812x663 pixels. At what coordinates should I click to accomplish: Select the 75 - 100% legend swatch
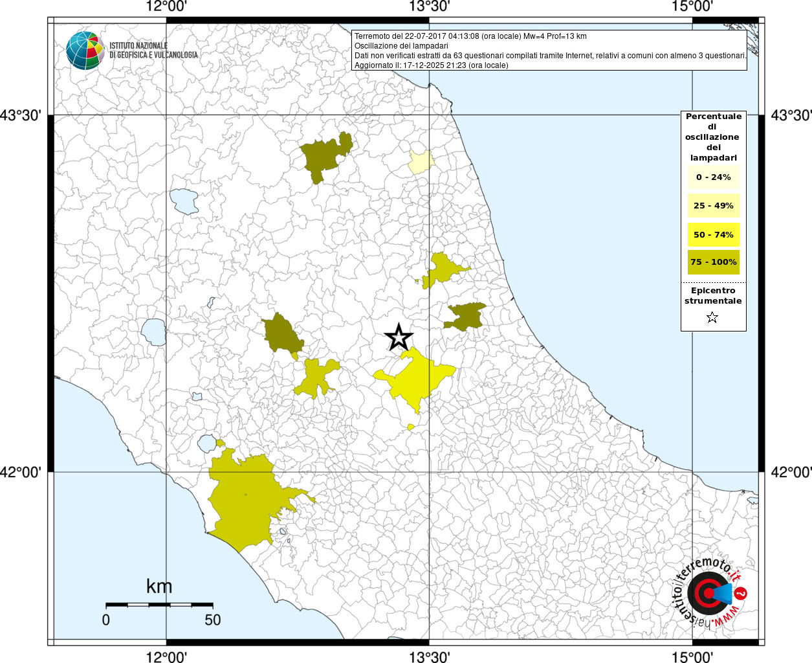coord(713,262)
